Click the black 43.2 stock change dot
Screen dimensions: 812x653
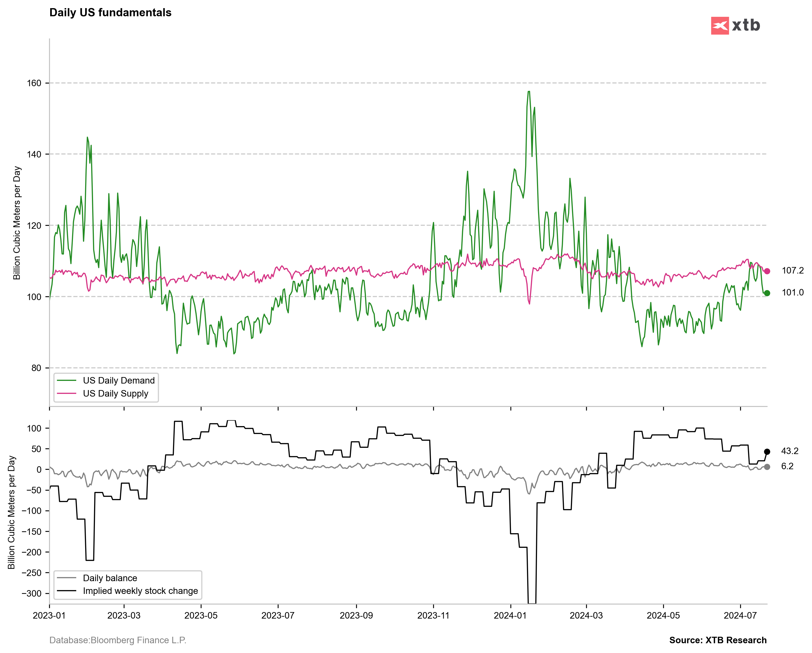tap(767, 452)
